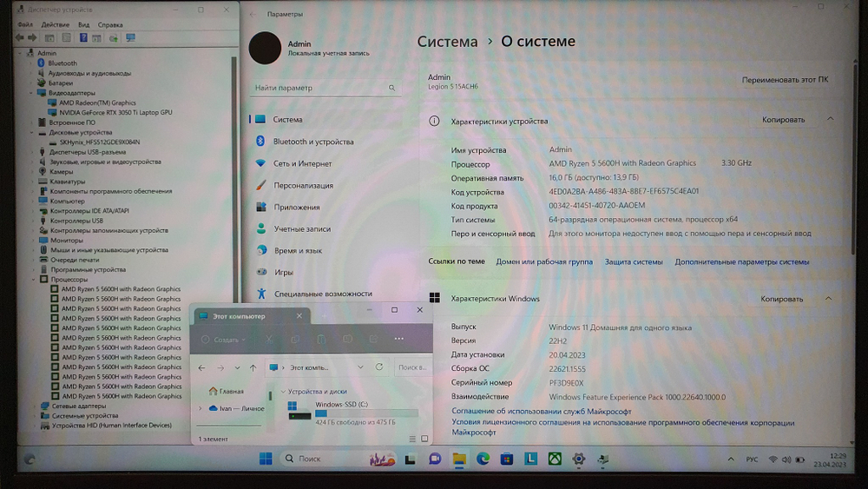Copy device specifications with Копировать
The width and height of the screenshot is (868, 489).
coord(783,120)
